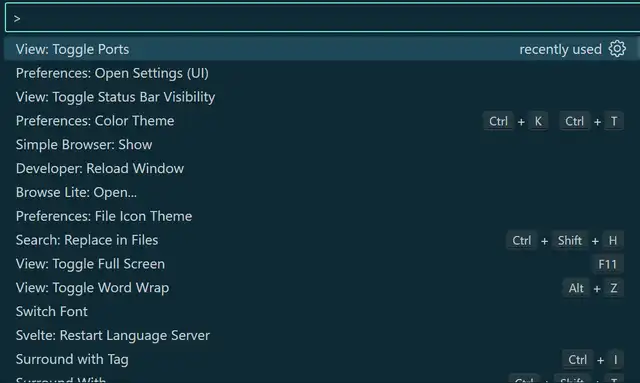This screenshot has width=640, height=383.
Task: Select Svelte: Restart Language Server
Action: coord(320,335)
